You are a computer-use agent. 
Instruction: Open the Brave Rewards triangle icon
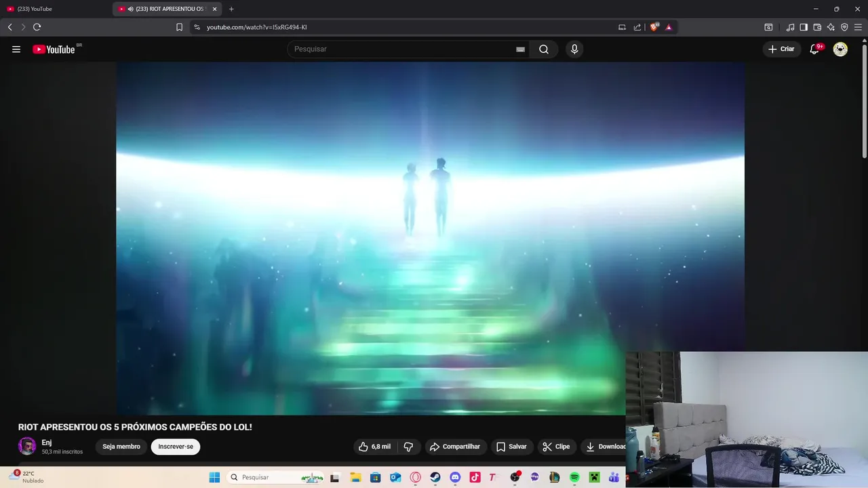coord(669,27)
